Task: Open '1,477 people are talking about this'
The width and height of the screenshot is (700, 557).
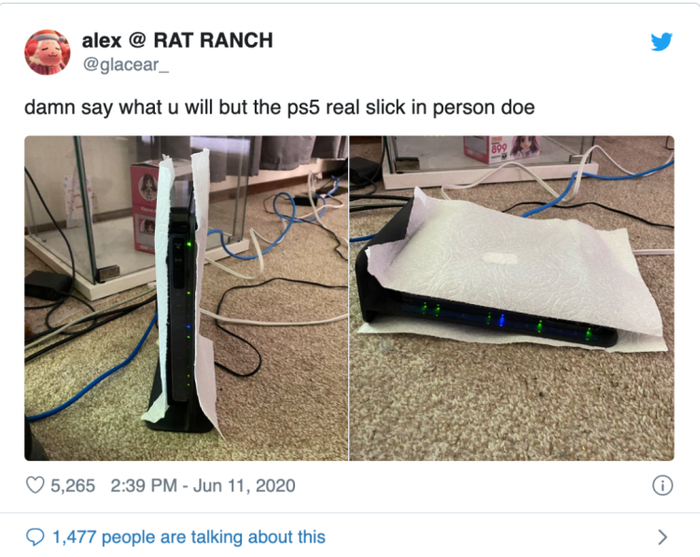Action: 189,537
